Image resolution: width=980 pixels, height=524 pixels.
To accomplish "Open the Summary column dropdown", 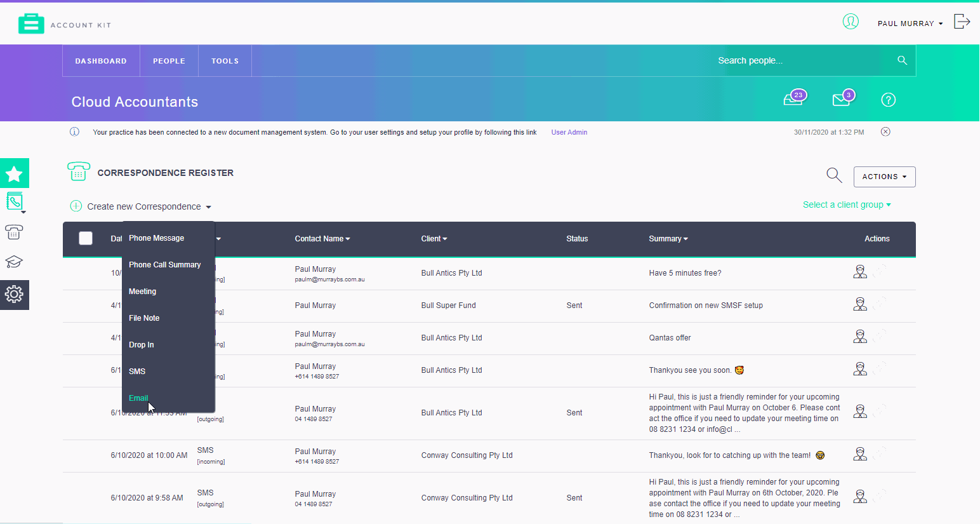I will (668, 239).
